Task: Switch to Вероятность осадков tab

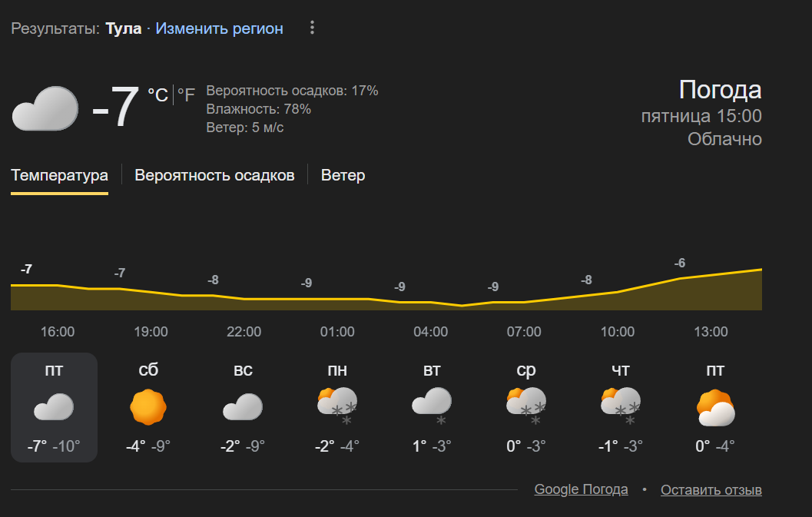Action: (214, 175)
